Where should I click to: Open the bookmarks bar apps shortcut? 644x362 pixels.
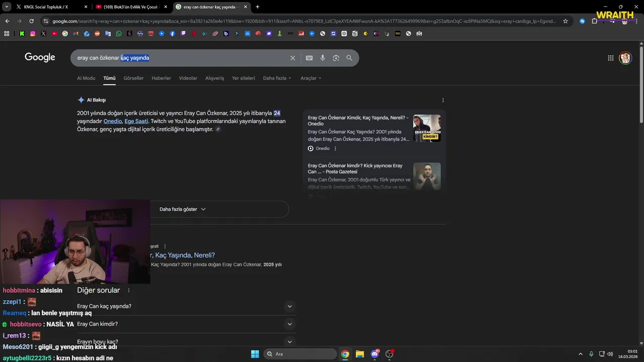coord(7,34)
